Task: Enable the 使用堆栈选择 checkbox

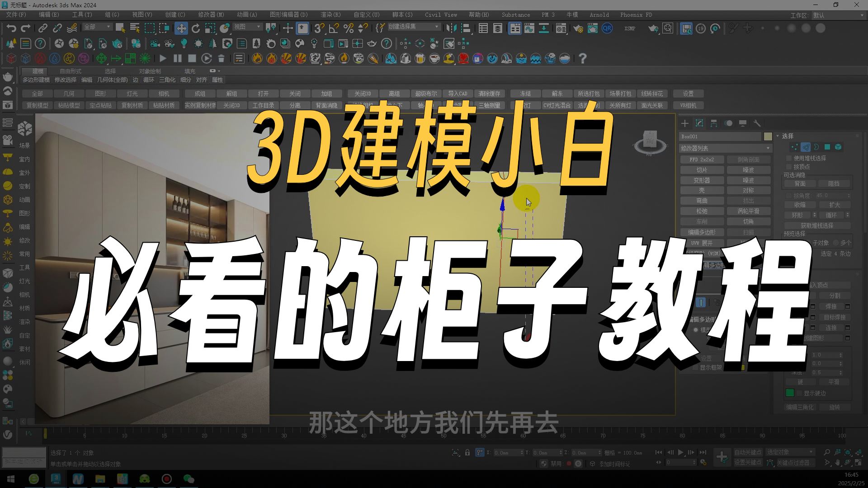Action: tap(788, 158)
